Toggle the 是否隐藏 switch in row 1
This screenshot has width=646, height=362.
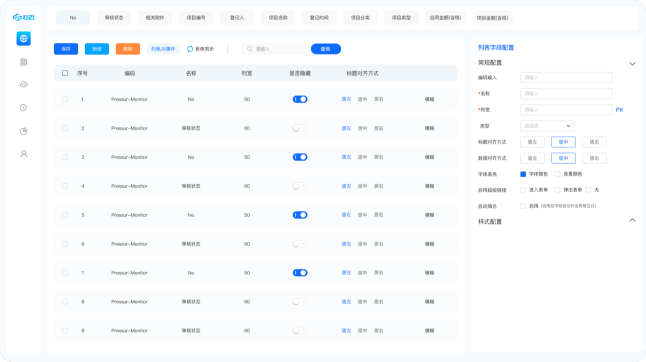300,99
